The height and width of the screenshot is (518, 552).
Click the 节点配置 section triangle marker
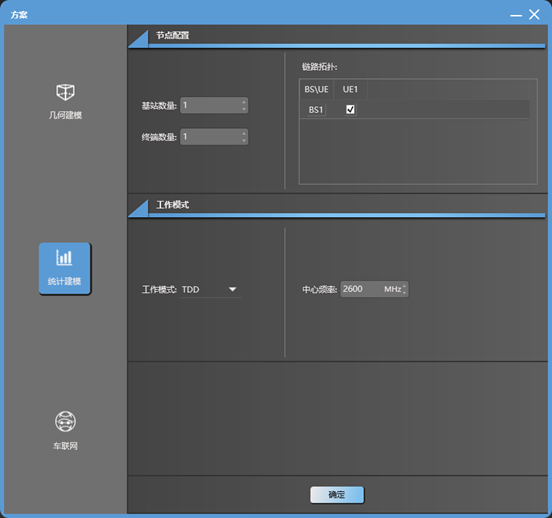pos(138,39)
